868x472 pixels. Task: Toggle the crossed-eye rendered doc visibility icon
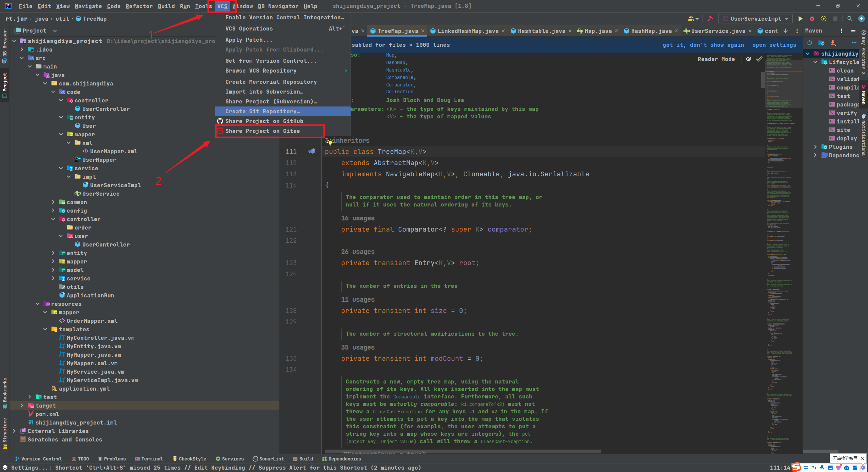[x=749, y=59]
